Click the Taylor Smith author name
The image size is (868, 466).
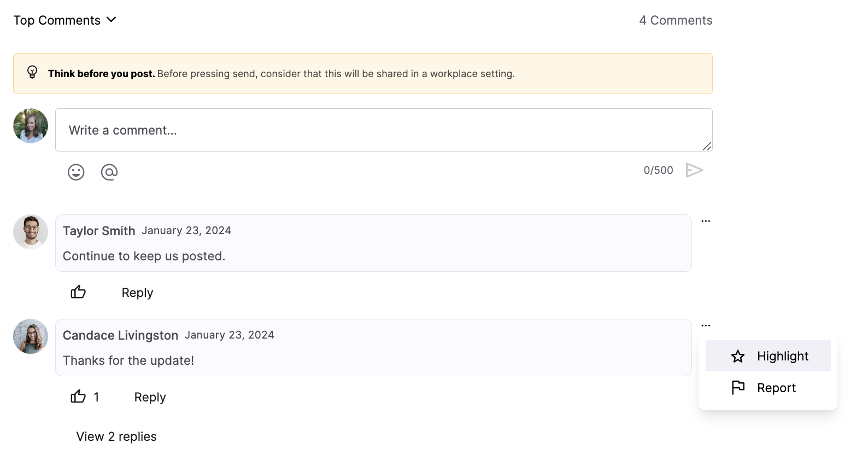pos(99,231)
